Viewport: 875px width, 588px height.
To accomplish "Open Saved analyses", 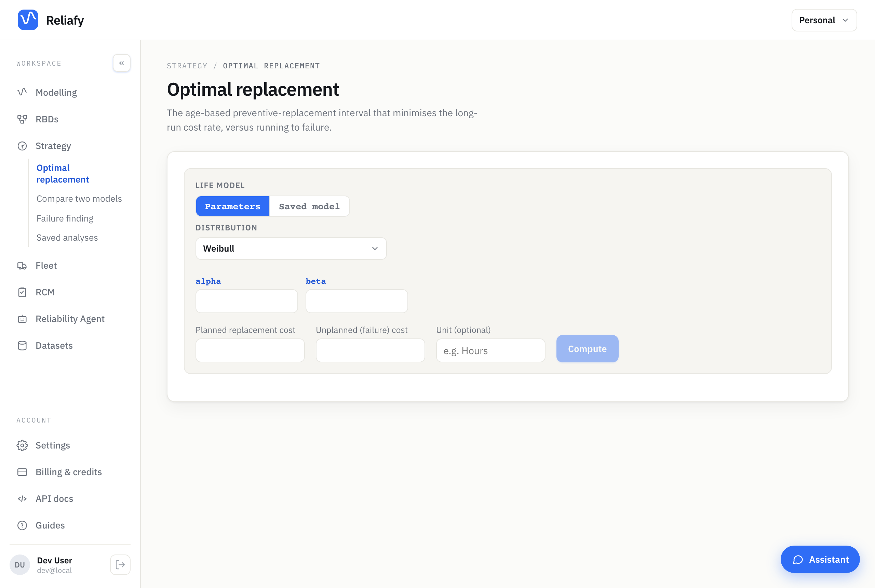I will point(67,237).
